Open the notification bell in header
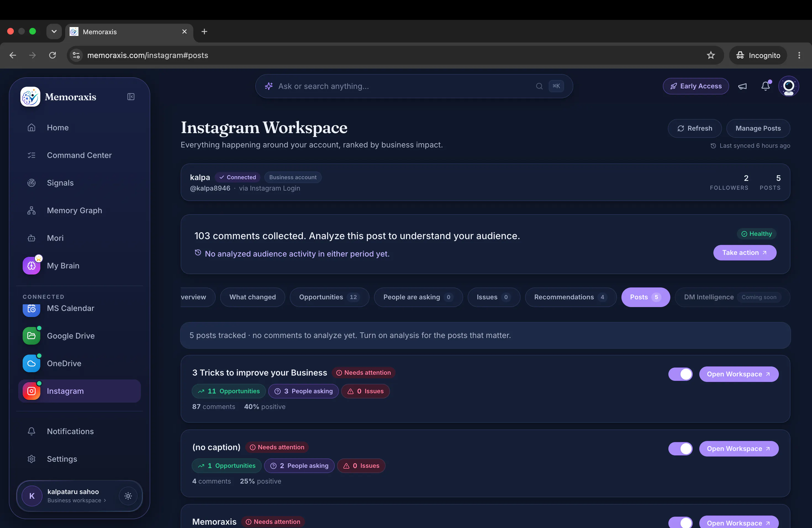This screenshot has width=812, height=528. click(x=766, y=86)
